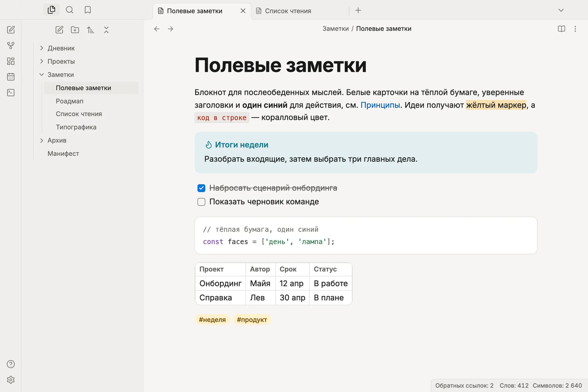
Task: Click new folder icon in file explorer
Action: (x=75, y=30)
